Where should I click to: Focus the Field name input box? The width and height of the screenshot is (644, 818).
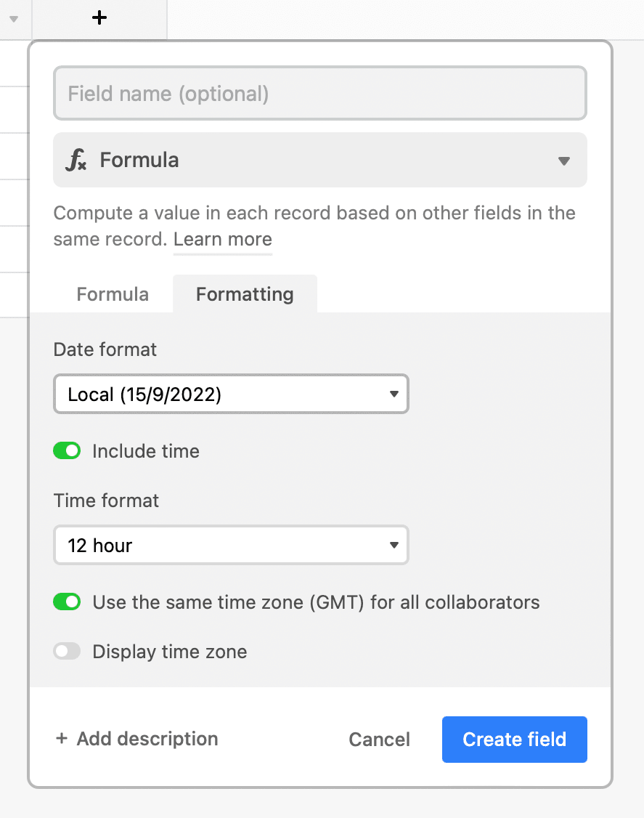click(319, 94)
